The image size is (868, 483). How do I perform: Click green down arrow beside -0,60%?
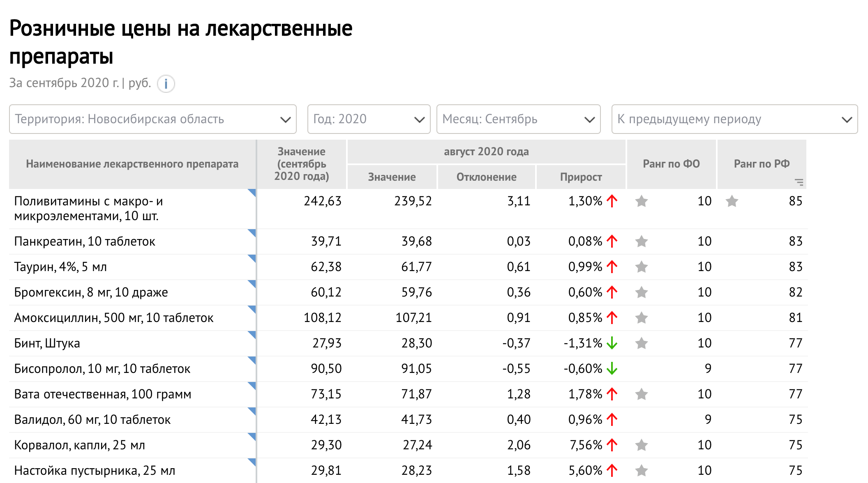(x=612, y=368)
